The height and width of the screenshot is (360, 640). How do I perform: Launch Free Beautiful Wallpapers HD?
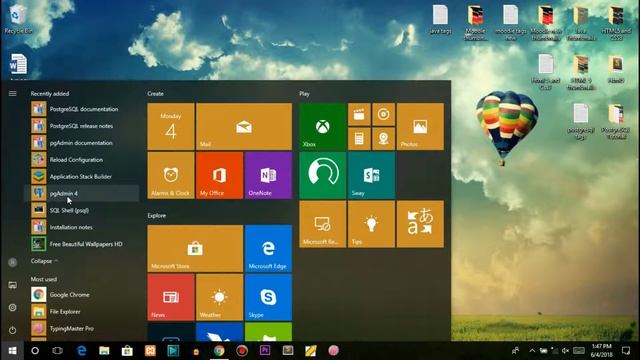click(82, 244)
